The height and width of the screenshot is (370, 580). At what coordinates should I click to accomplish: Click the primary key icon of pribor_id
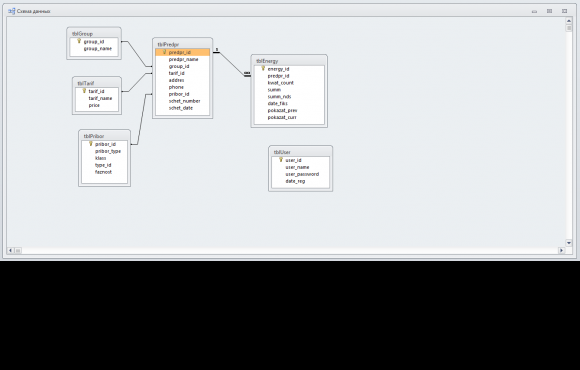91,144
